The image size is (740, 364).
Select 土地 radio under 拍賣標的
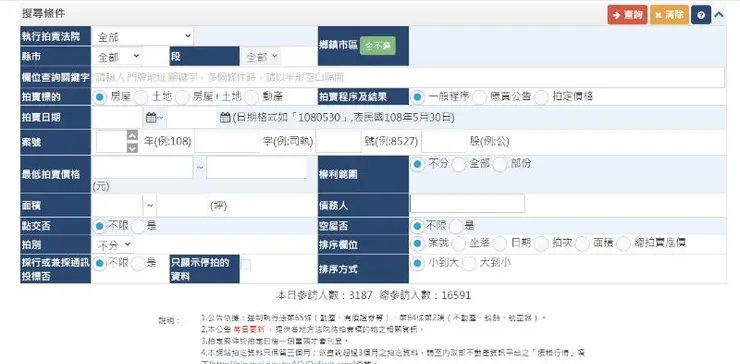point(141,97)
